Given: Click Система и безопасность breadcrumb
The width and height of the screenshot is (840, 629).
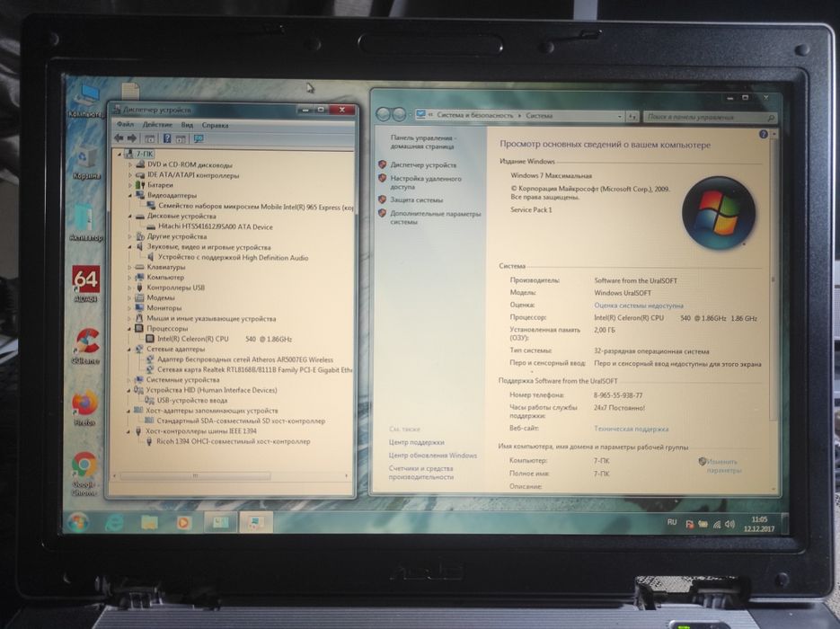Looking at the screenshot, I should [x=475, y=115].
